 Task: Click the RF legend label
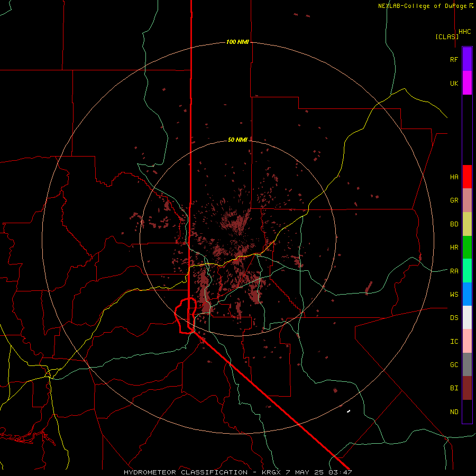[x=454, y=59]
